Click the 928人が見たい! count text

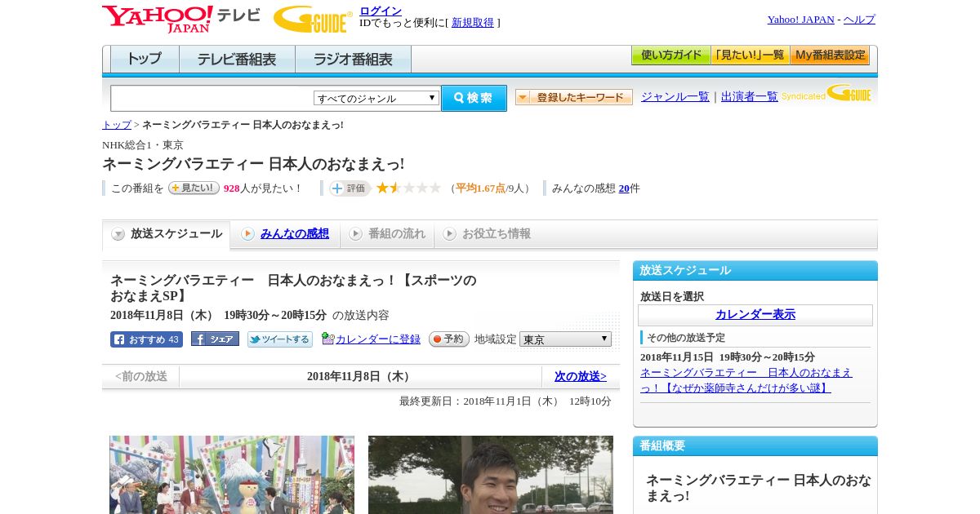tap(263, 188)
